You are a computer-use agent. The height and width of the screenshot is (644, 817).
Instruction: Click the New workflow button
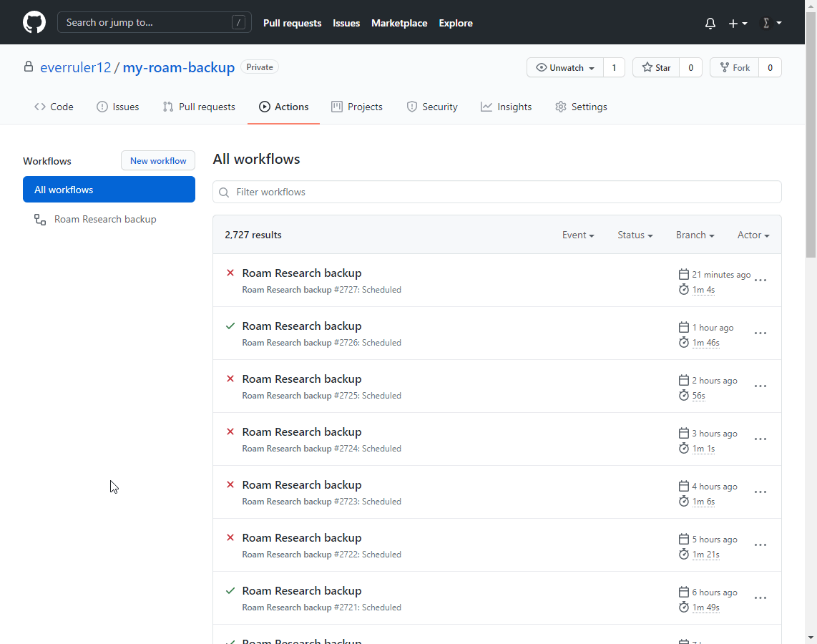point(158,160)
